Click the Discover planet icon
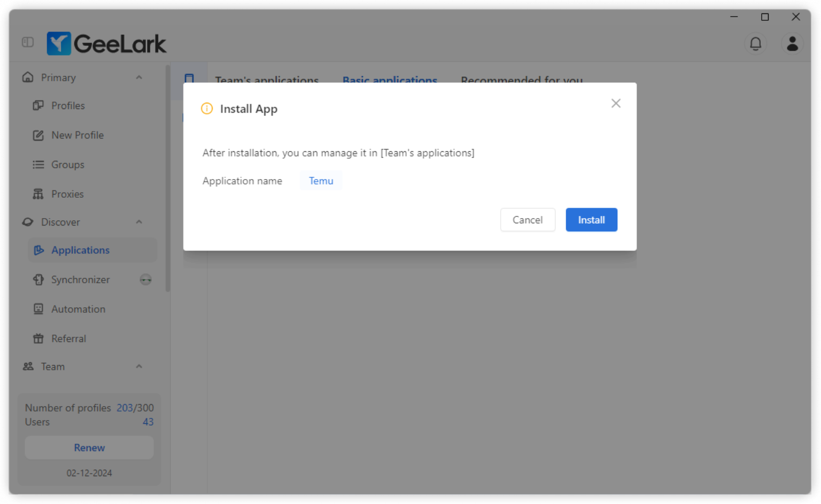The height and width of the screenshot is (504, 821). coord(28,222)
